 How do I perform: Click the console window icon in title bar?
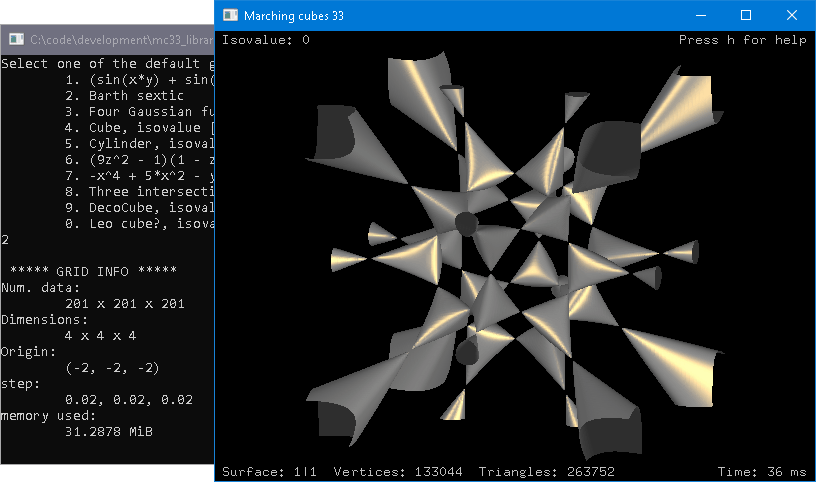(16, 39)
